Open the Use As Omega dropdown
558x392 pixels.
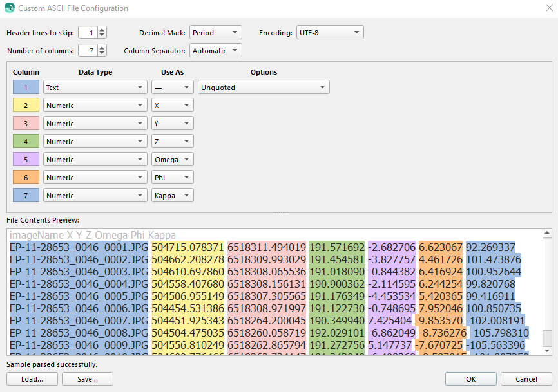pos(172,159)
